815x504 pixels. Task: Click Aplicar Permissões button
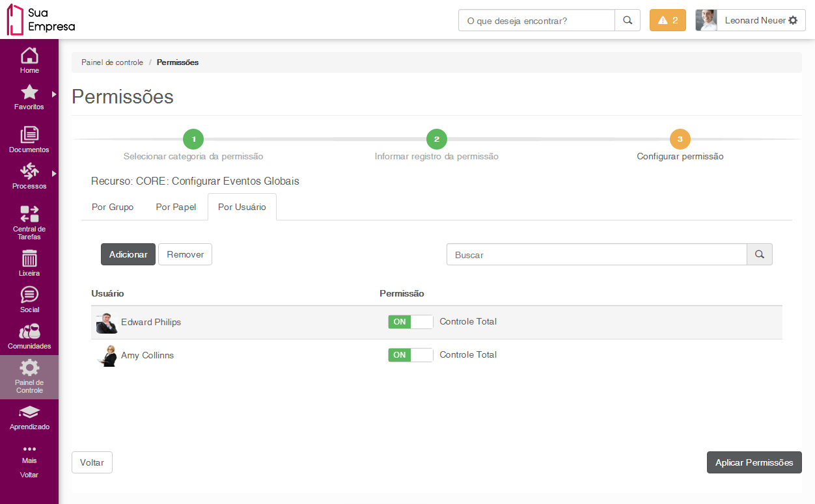[754, 462]
